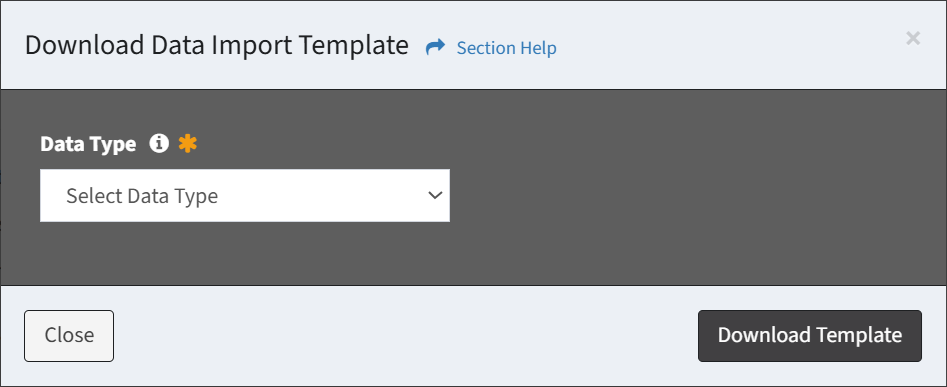
Task: Click the Download Template button
Action: click(809, 336)
